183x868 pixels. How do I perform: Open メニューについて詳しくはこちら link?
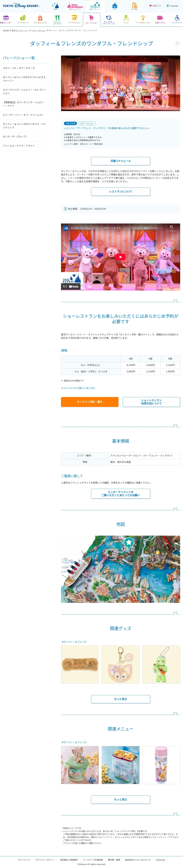78,388
